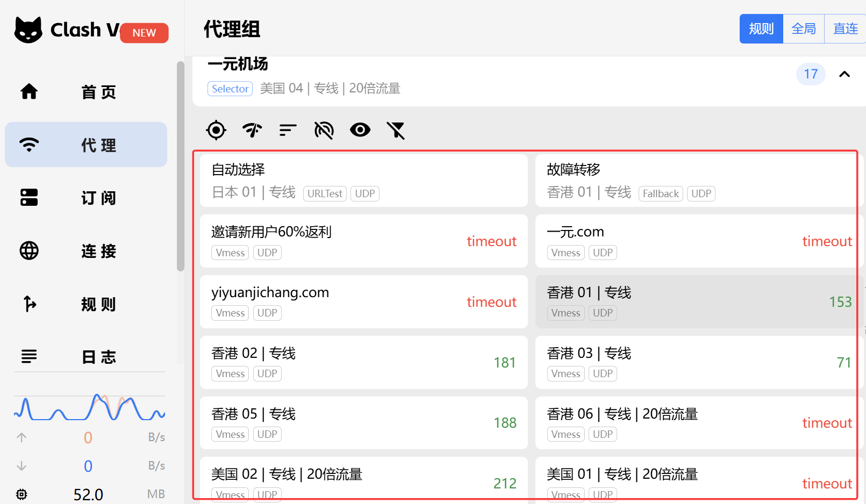
Task: Click the traffic graph in sidebar
Action: (x=89, y=408)
